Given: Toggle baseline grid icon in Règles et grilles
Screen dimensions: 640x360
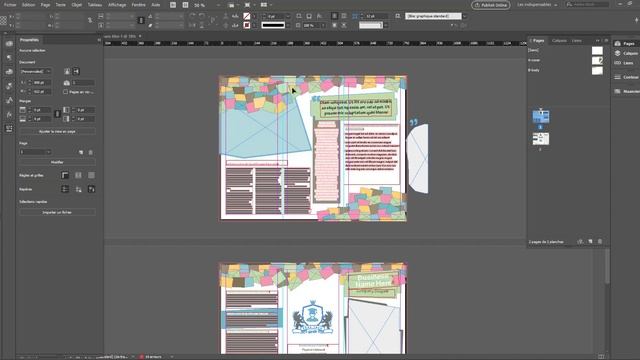Looking at the screenshot, I should click(x=78, y=175).
